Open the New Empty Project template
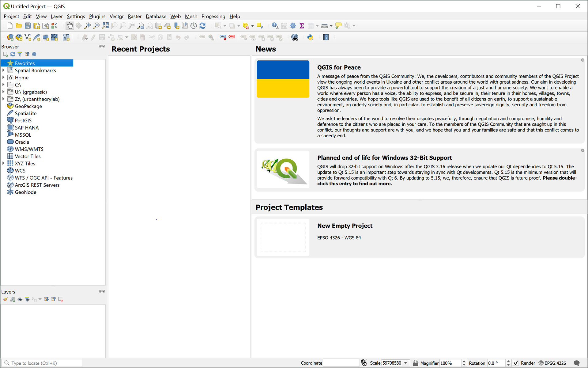Image resolution: width=588 pixels, height=368 pixels. (345, 226)
